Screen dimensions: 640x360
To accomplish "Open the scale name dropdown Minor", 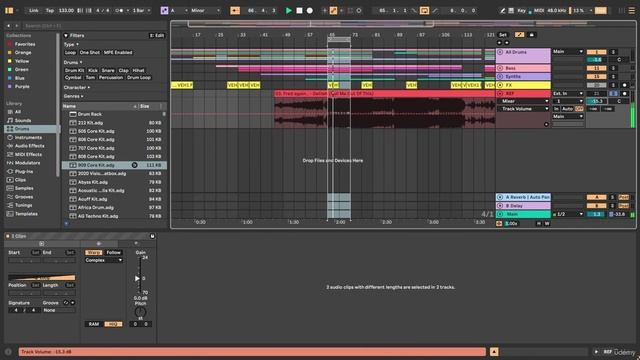I will coord(205,11).
